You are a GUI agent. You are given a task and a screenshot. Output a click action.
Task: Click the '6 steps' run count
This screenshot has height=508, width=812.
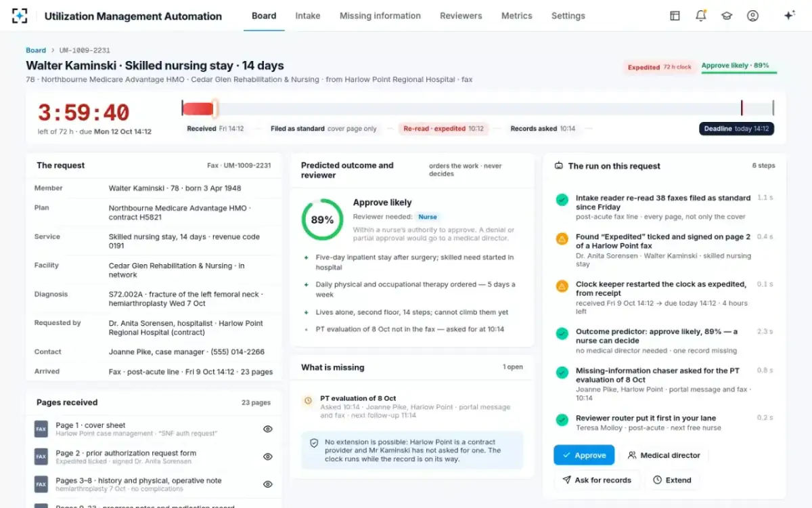tap(763, 165)
